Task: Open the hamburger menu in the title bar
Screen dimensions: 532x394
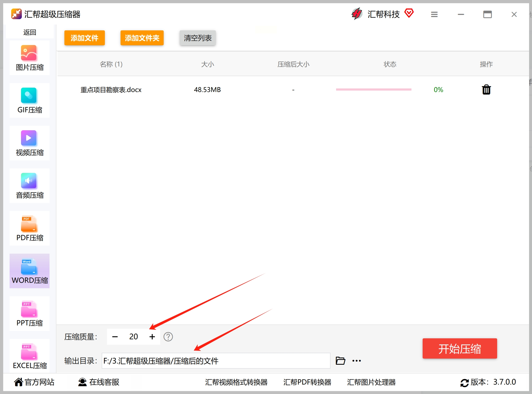Action: pos(434,14)
